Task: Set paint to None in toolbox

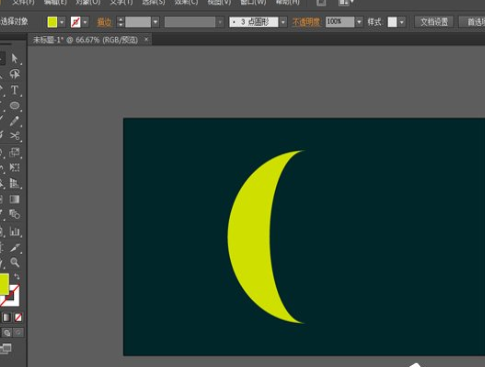Action: [18, 317]
